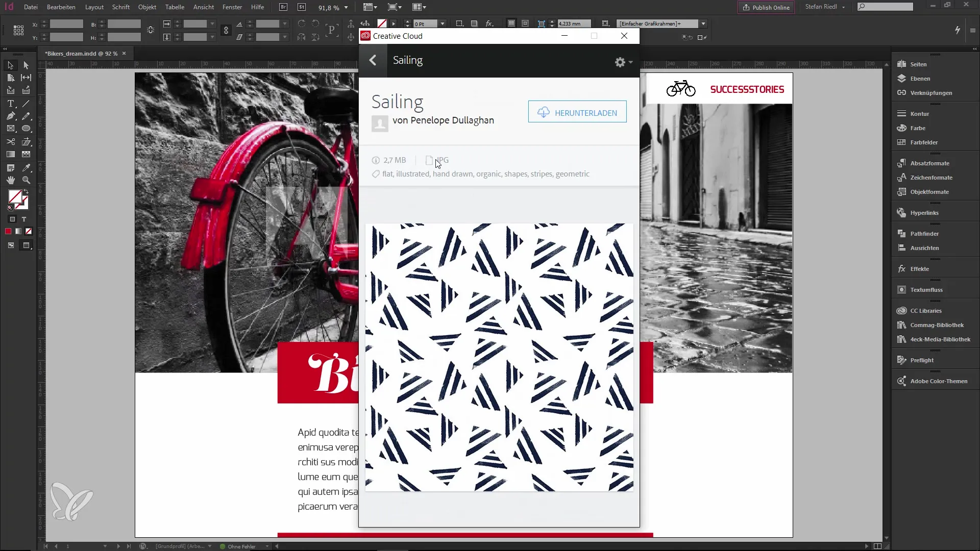Toggle formatting affects container
Viewport: 980px width, 551px height.
13,219
